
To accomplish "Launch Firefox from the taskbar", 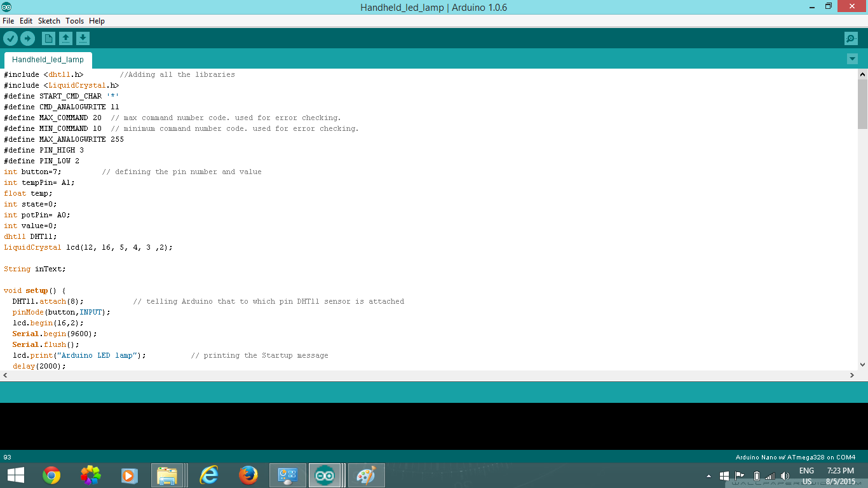I will (248, 475).
